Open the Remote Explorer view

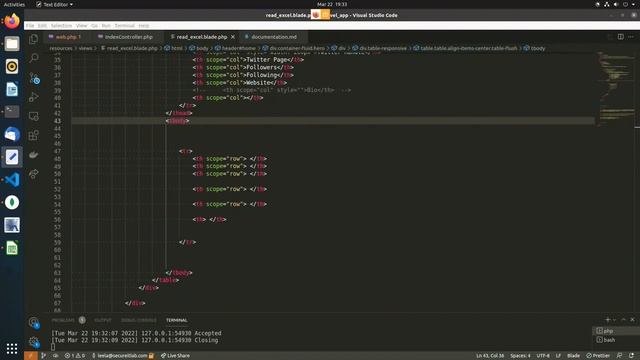[x=33, y=116]
